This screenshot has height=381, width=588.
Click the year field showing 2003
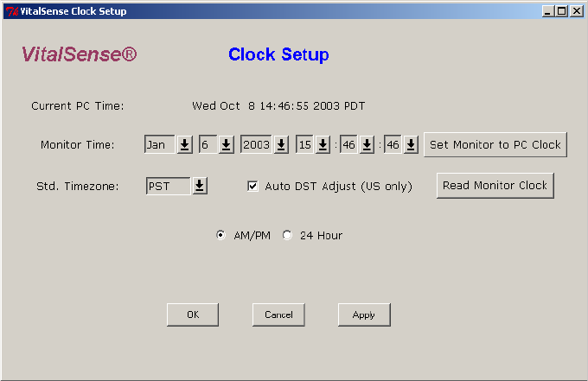point(256,144)
